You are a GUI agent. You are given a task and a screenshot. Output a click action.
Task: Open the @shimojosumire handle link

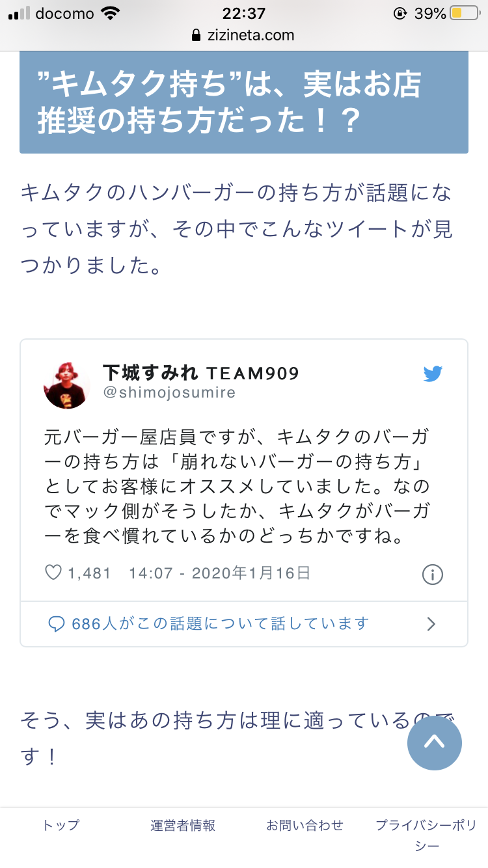169,393
